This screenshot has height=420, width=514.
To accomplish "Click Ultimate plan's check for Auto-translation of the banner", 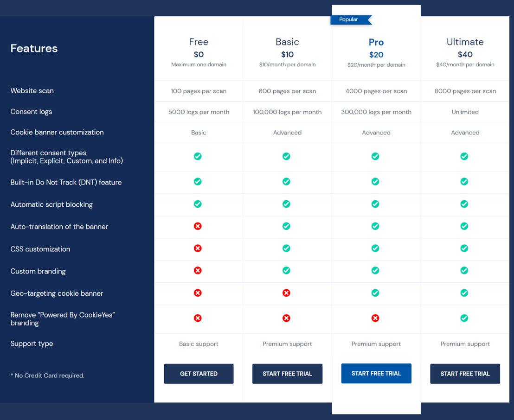I will [x=464, y=226].
